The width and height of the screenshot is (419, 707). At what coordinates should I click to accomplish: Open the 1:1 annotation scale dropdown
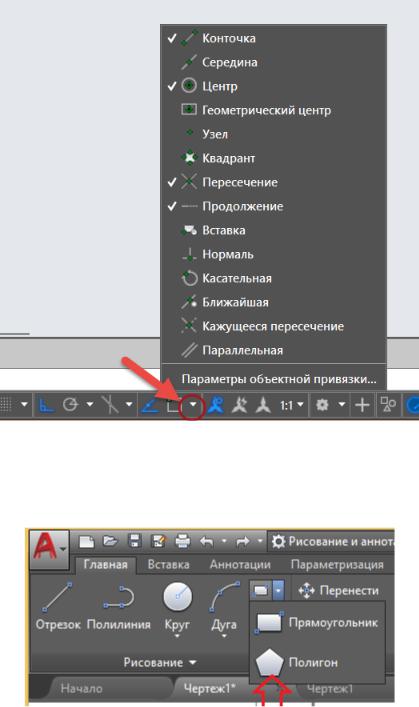pyautogui.click(x=292, y=405)
